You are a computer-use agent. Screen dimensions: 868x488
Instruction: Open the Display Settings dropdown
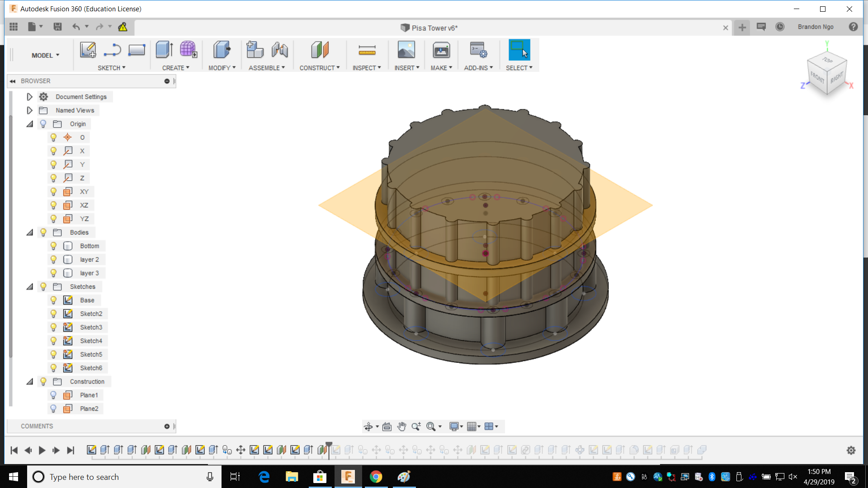(x=456, y=427)
